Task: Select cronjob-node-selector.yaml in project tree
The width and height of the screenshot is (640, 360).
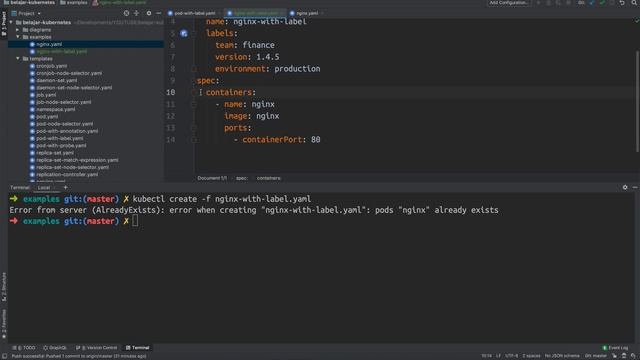Action: 69,73
